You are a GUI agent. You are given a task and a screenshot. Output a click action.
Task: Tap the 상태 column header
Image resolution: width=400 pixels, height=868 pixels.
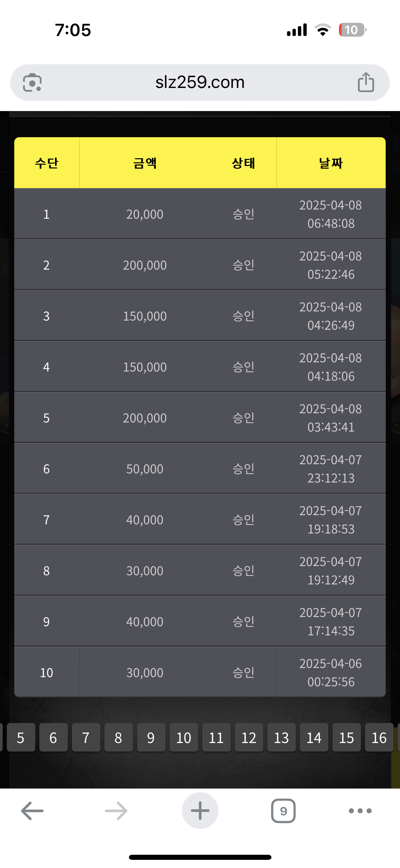[x=243, y=163]
